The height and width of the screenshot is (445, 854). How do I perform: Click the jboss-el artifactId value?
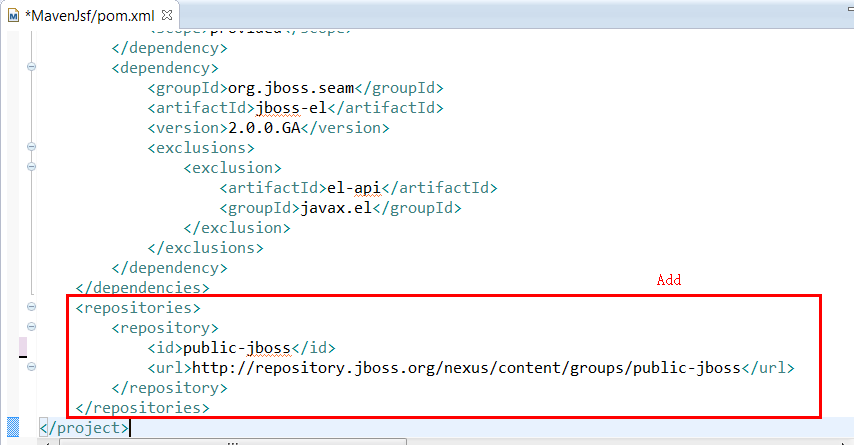coord(293,108)
